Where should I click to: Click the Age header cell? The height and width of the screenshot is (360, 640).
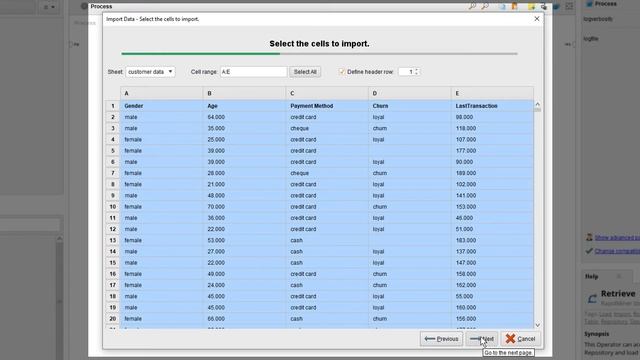click(x=244, y=106)
